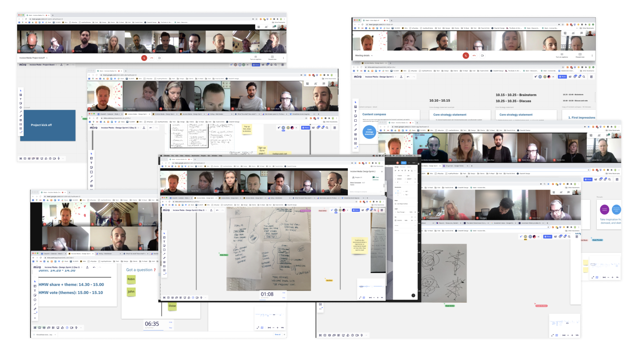
Task: Pick the Sticky note tool on Project Board
Action: coord(21,103)
